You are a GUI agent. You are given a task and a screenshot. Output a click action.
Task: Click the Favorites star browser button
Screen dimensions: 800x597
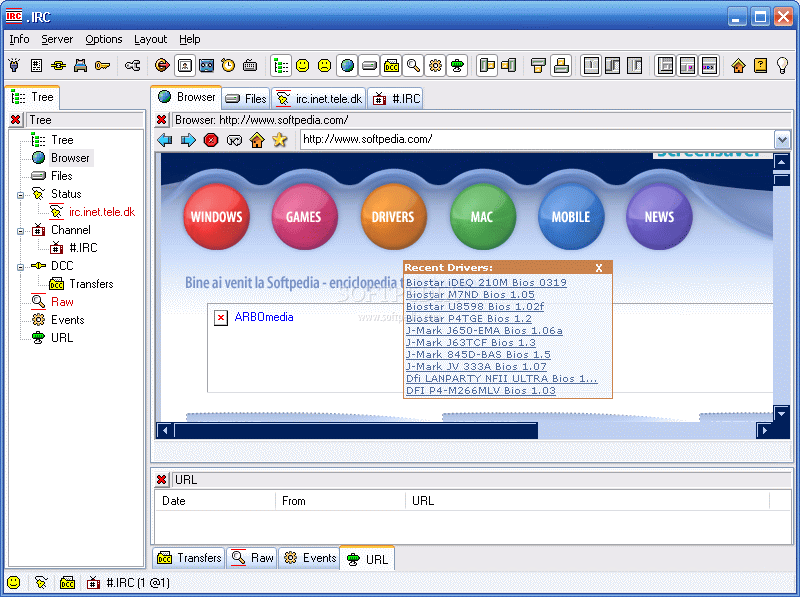pos(280,140)
